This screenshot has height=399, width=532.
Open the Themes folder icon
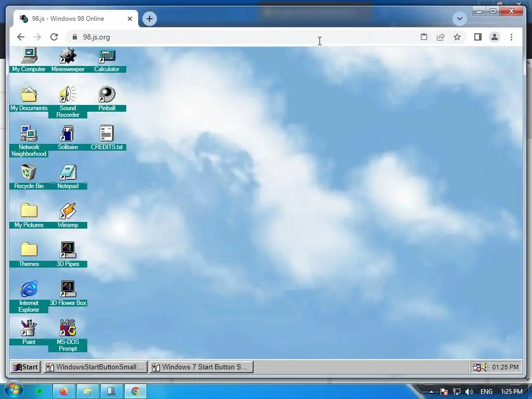(29, 255)
